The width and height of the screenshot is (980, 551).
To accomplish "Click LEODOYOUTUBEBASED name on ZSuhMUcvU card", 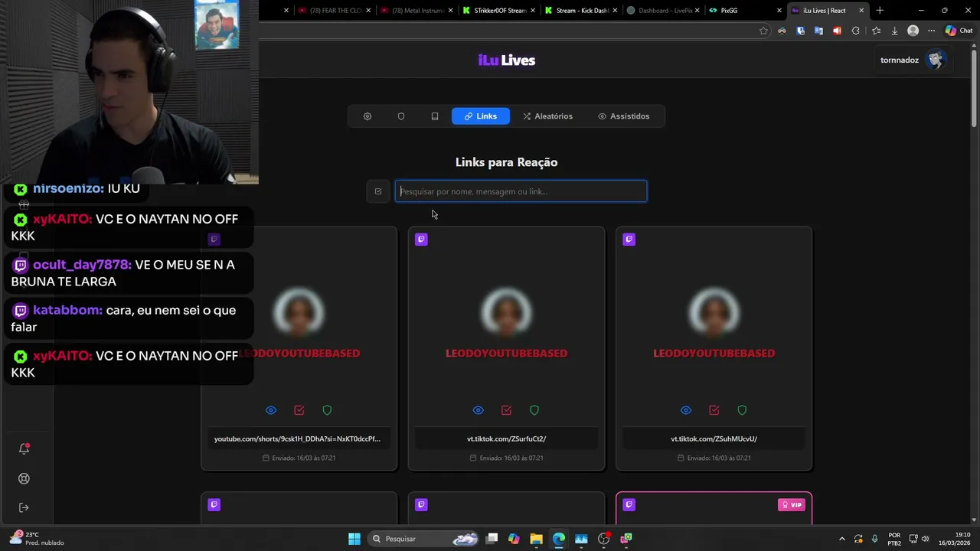I will click(x=714, y=353).
